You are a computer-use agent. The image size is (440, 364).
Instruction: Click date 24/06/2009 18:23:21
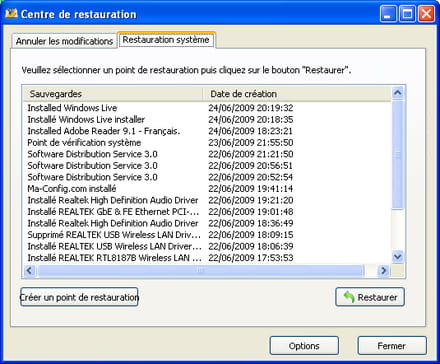(250, 131)
